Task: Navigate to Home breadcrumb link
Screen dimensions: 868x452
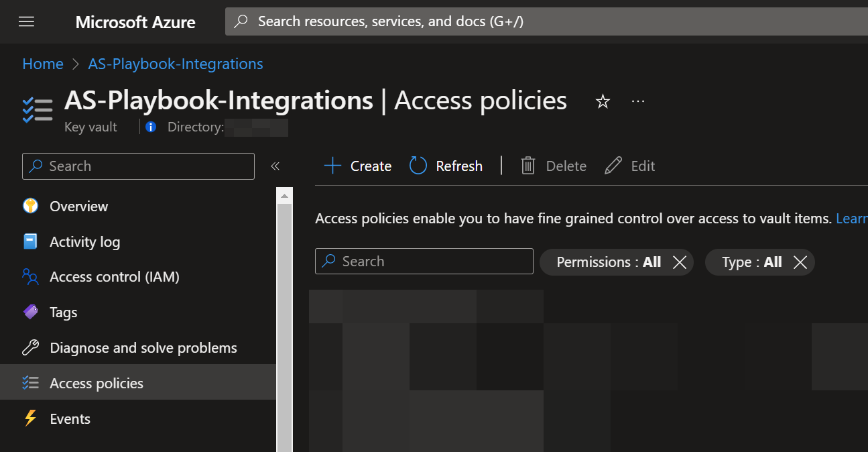Action: (42, 64)
